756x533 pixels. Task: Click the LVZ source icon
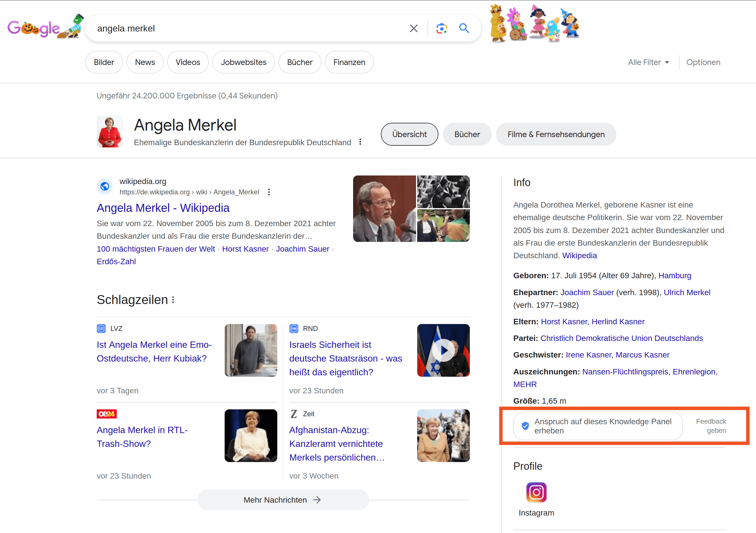coord(101,328)
